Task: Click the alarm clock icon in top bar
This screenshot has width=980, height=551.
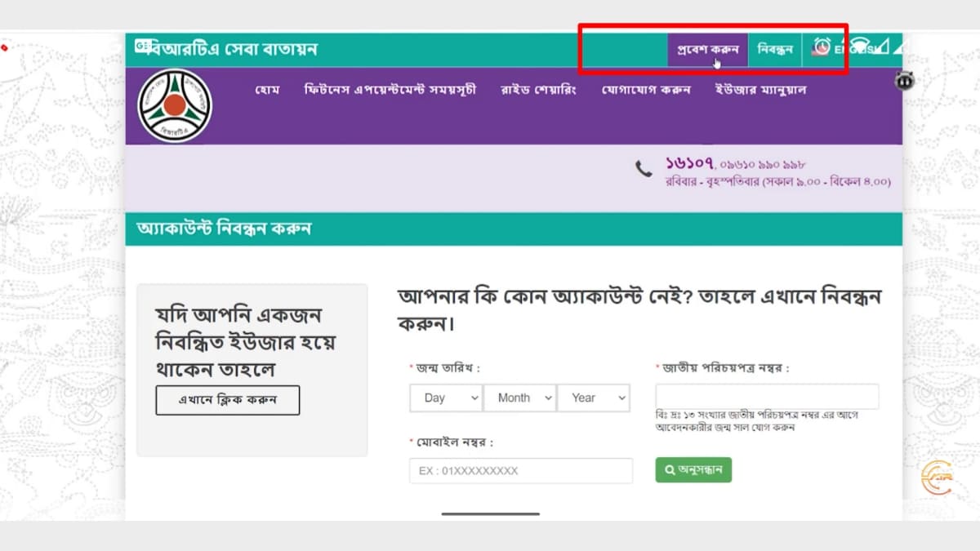Action: 822,47
